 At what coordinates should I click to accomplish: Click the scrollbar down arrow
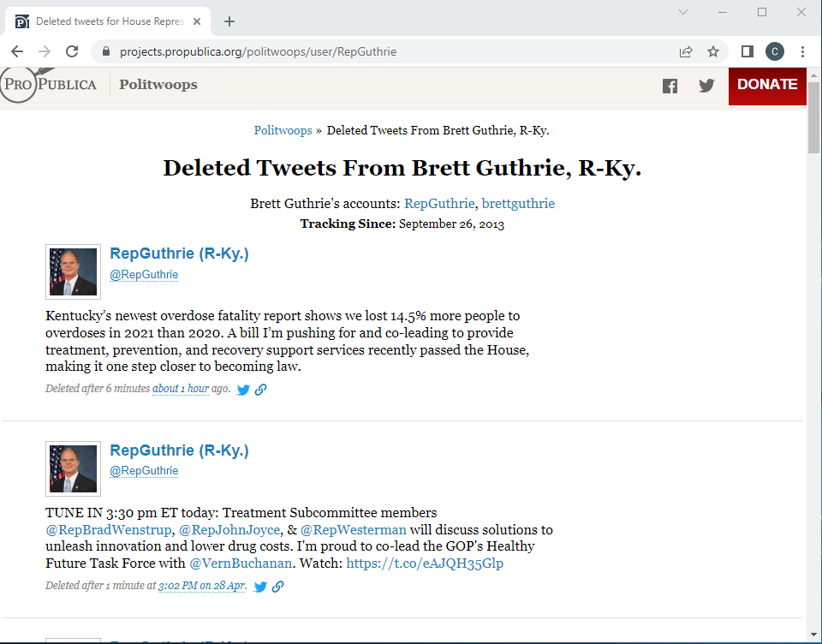(x=813, y=636)
